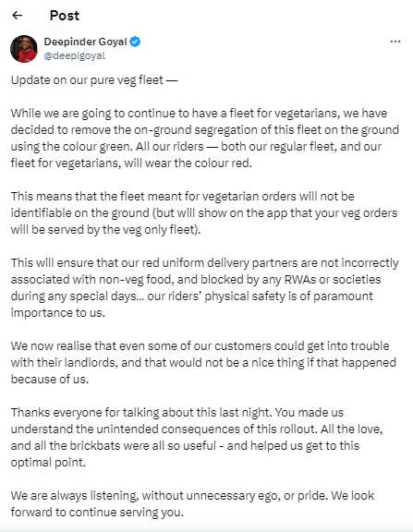Open the Deepinder Goyal display name link

(85, 42)
